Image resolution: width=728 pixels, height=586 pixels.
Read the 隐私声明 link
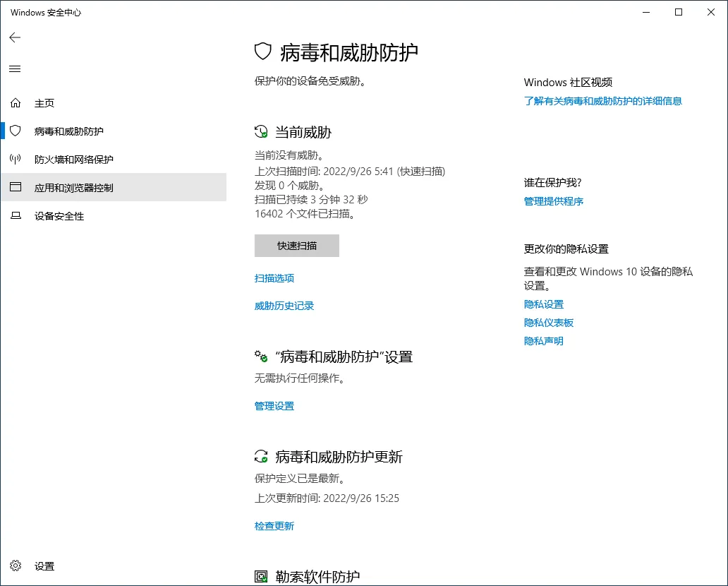544,341
